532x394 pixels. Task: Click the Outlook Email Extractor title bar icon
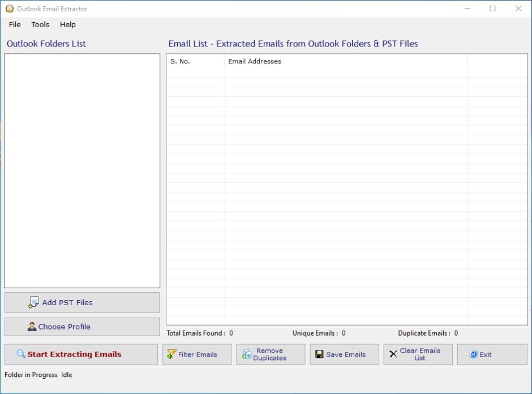pyautogui.click(x=10, y=8)
